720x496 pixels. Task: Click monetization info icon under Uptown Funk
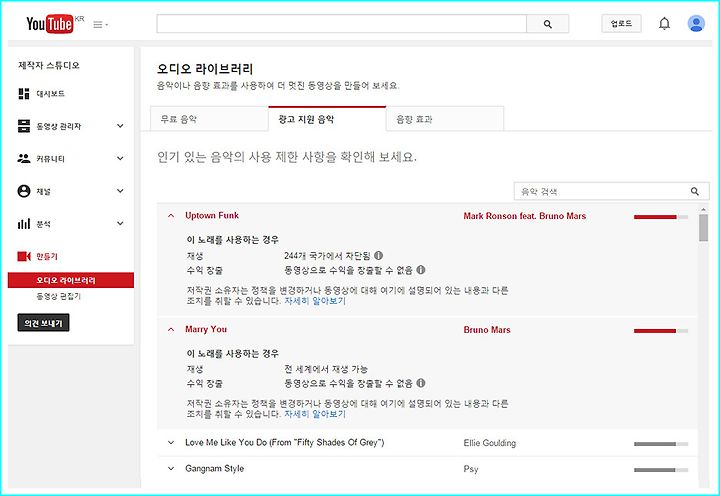click(x=421, y=270)
